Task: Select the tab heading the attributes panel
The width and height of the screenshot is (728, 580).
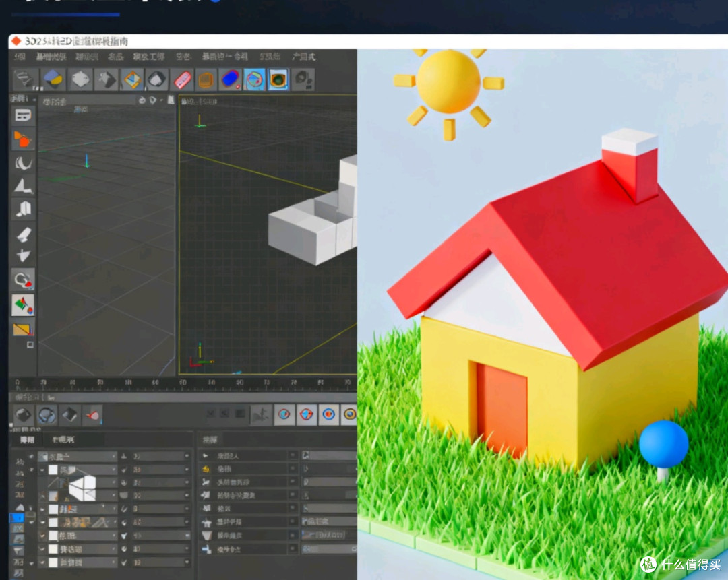Action: tap(210, 439)
